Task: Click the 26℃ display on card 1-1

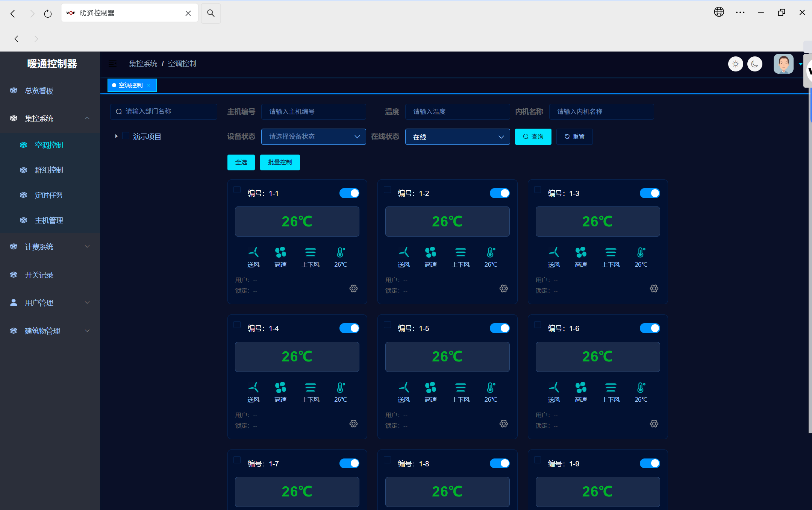Action: click(297, 222)
